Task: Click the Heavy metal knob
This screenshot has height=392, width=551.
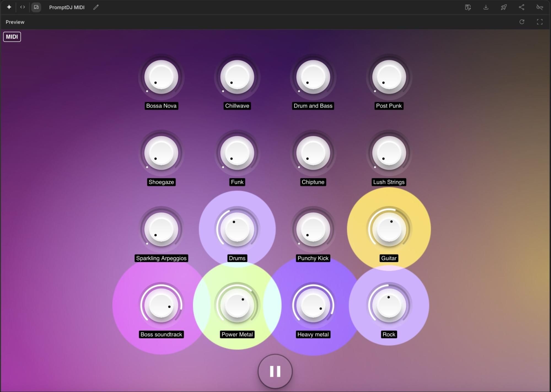Action: coord(313,305)
